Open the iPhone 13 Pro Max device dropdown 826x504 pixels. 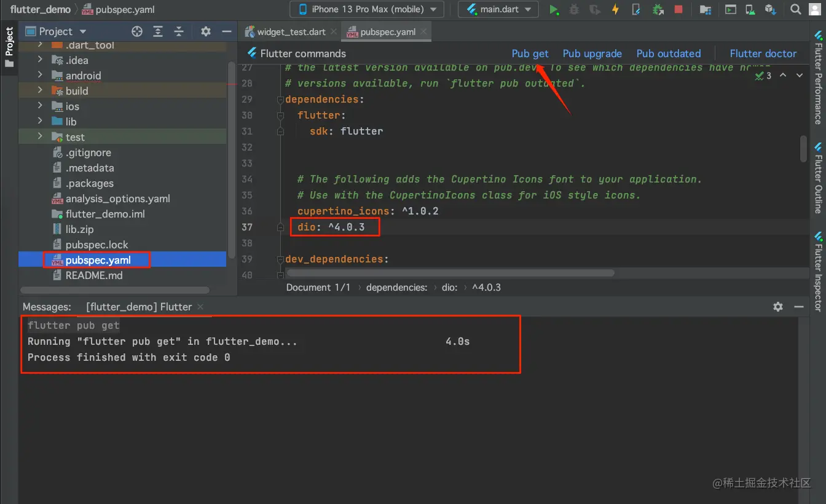(366, 9)
